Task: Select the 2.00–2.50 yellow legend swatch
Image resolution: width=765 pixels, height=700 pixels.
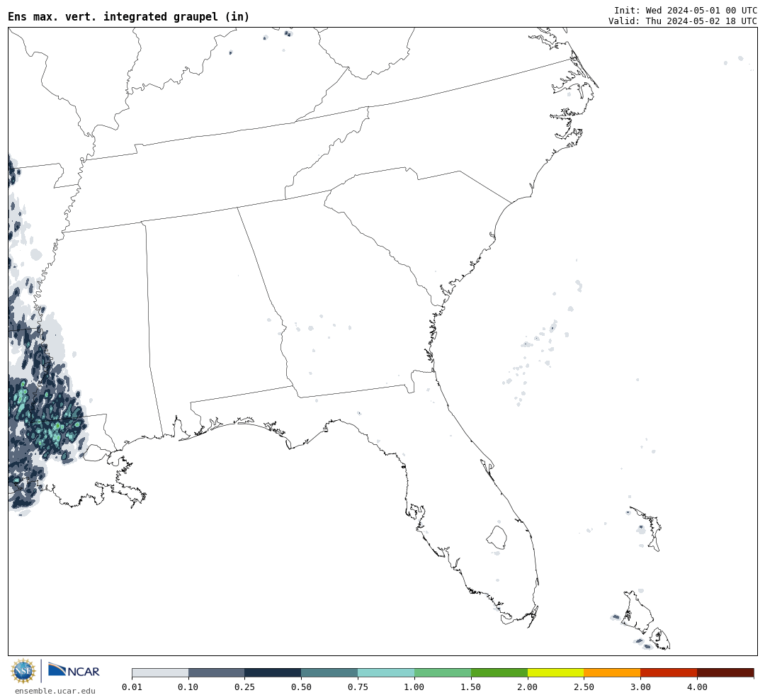Action: tap(556, 672)
